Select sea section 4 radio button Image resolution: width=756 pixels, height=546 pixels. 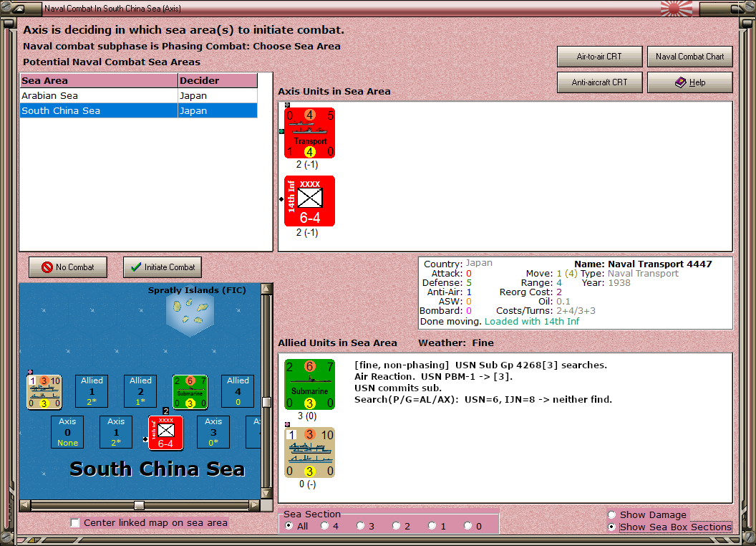(x=324, y=526)
